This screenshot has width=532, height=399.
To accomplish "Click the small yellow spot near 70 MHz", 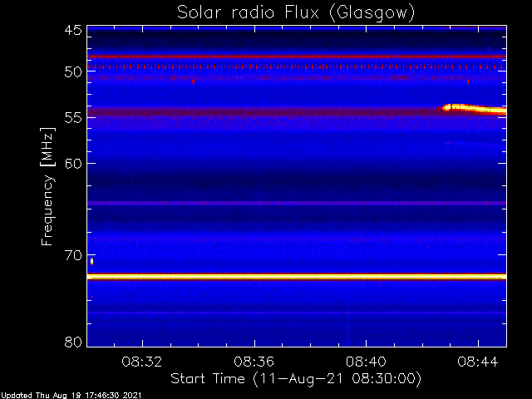I will [x=91, y=261].
